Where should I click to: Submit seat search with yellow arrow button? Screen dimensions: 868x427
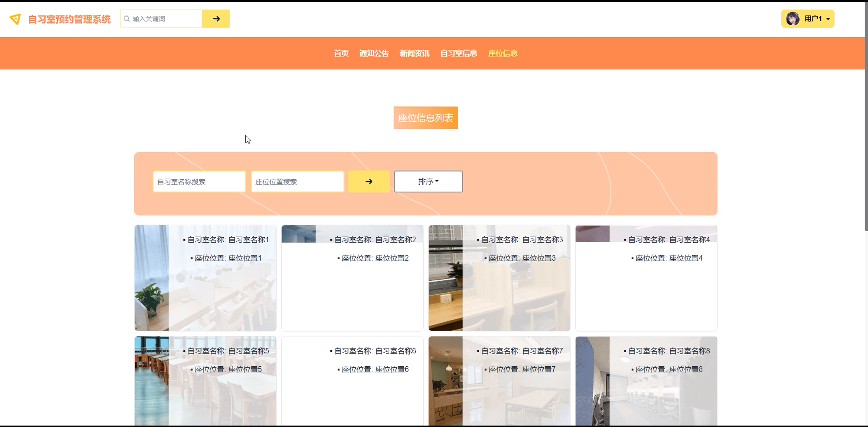(369, 181)
